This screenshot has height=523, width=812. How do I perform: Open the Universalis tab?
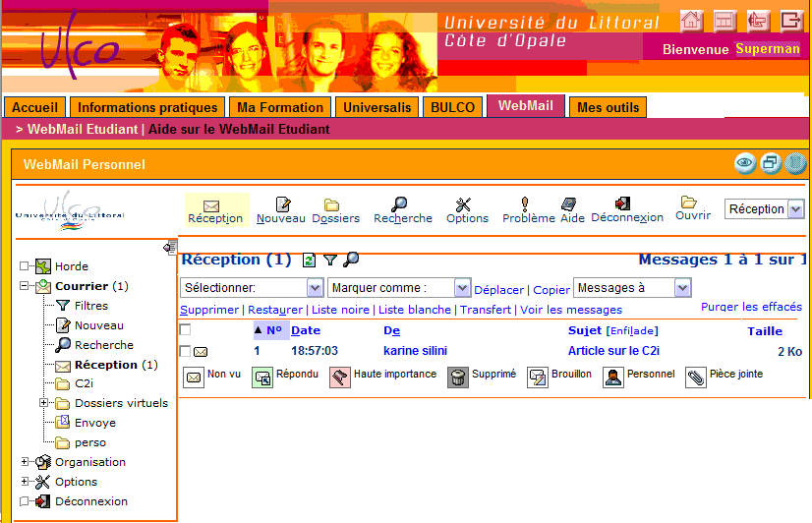coord(377,107)
